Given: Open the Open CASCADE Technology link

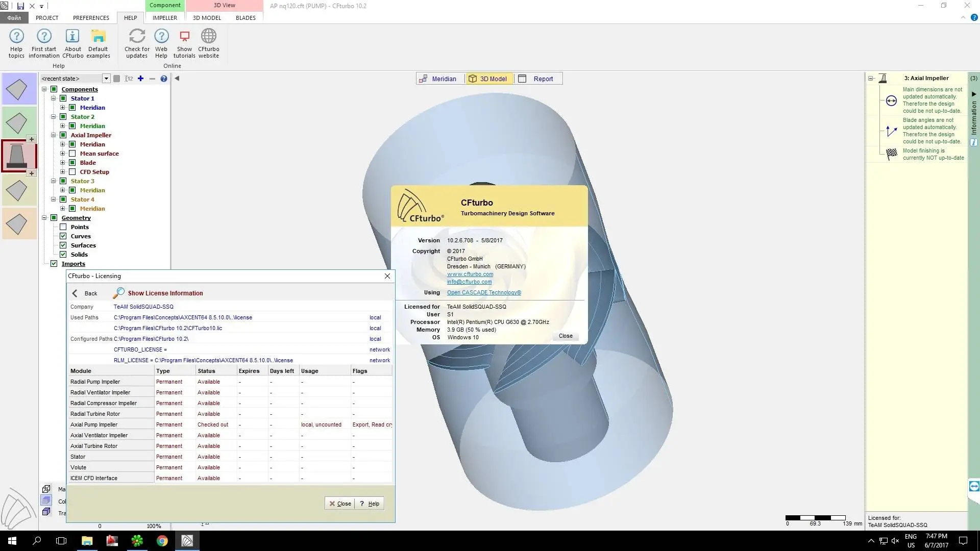Looking at the screenshot, I should [x=484, y=293].
